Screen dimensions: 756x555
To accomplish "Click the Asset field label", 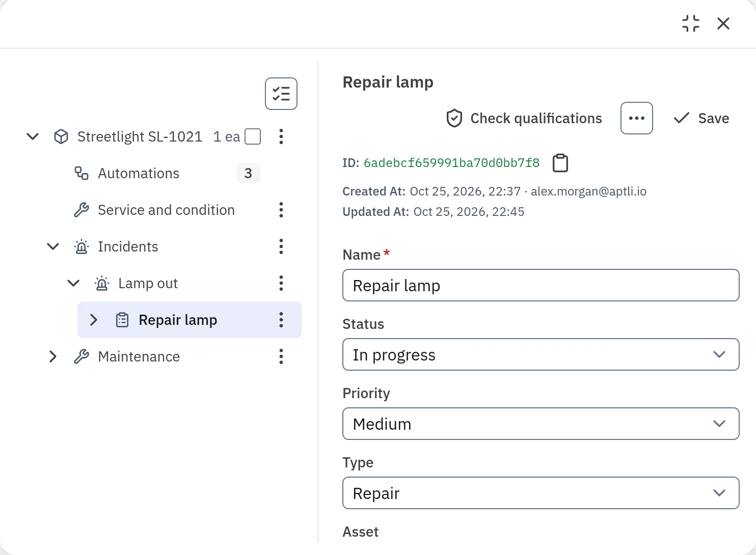I will [361, 532].
